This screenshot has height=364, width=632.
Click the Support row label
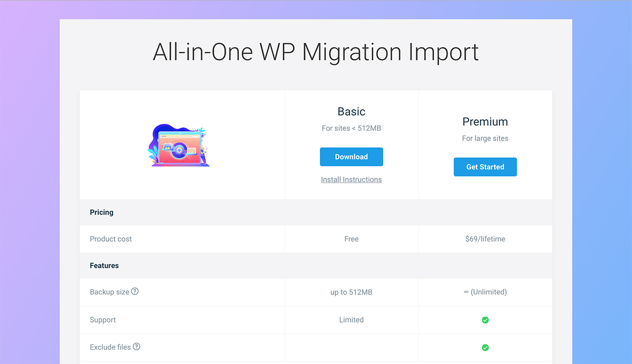pos(103,320)
